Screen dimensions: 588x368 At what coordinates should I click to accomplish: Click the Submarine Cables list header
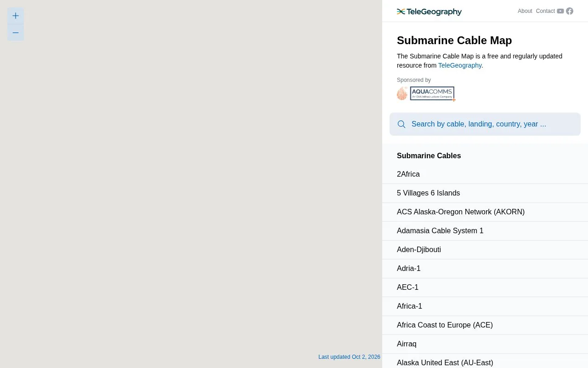point(429,156)
